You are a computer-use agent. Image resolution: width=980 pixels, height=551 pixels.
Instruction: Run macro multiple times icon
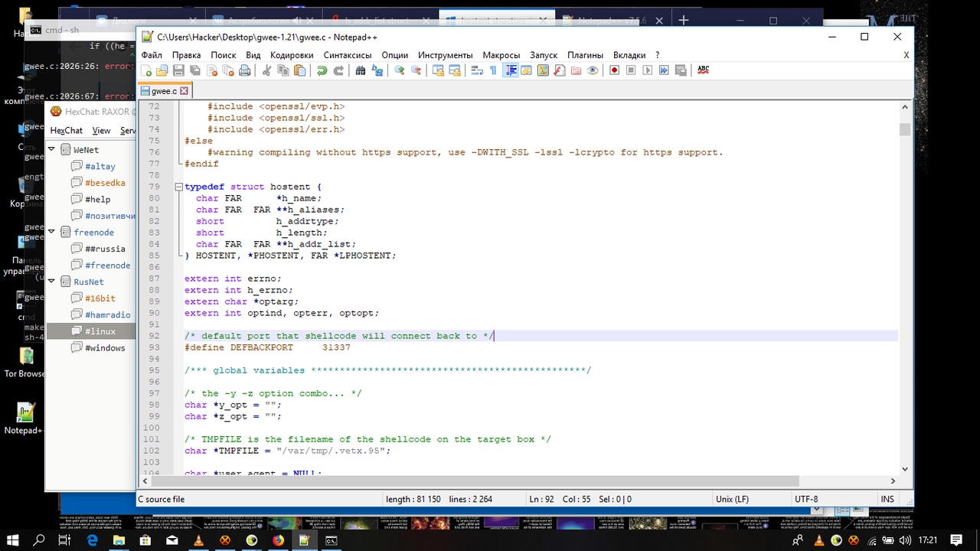664,70
